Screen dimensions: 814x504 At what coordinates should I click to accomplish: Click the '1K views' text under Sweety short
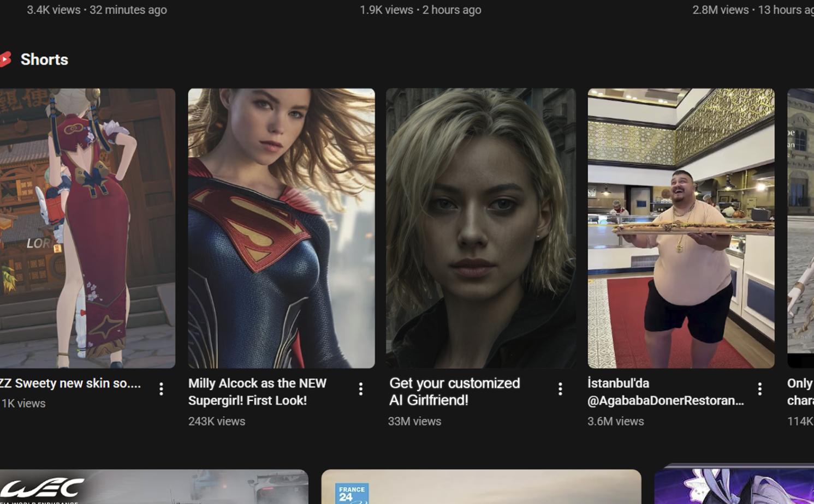23,403
